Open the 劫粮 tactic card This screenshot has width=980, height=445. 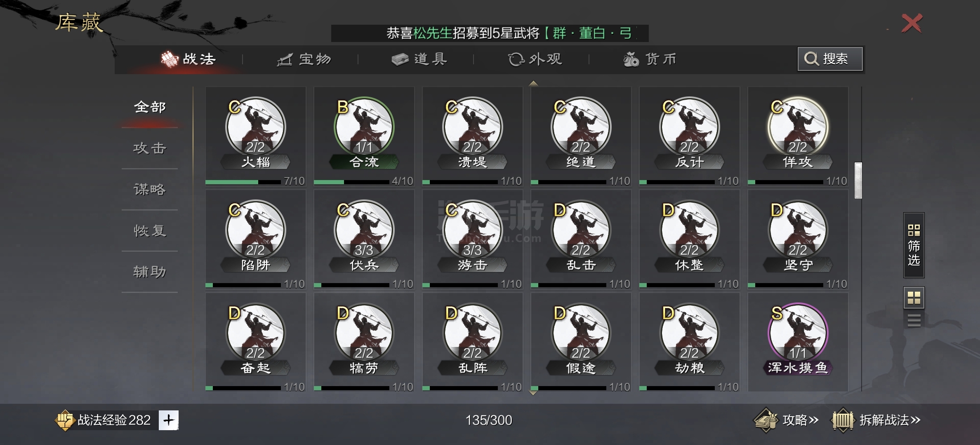click(x=689, y=342)
